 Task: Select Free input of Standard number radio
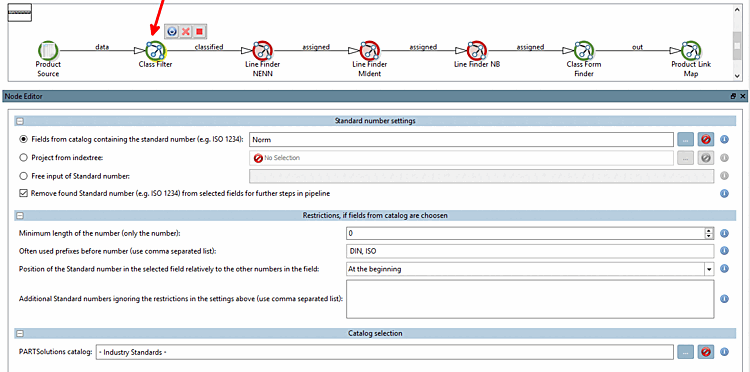pos(22,176)
